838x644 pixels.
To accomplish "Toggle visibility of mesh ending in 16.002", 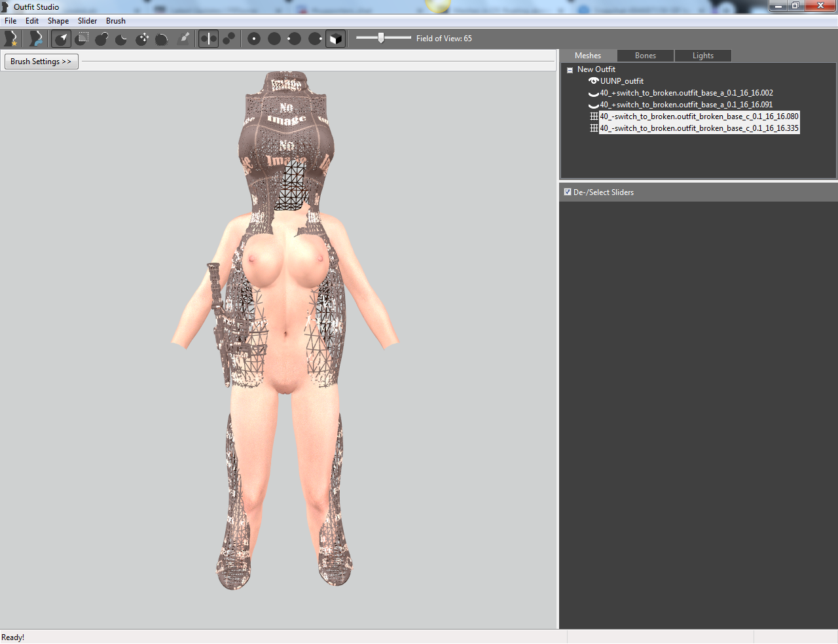I will coord(594,94).
